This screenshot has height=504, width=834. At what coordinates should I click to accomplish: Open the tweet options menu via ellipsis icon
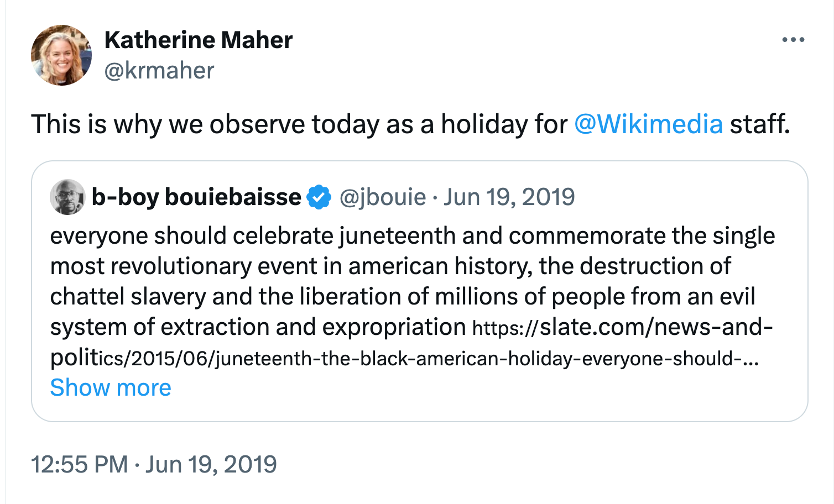(x=793, y=39)
